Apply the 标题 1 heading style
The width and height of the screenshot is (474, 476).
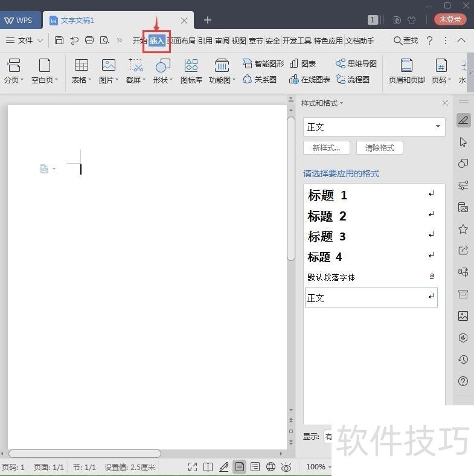(328, 195)
